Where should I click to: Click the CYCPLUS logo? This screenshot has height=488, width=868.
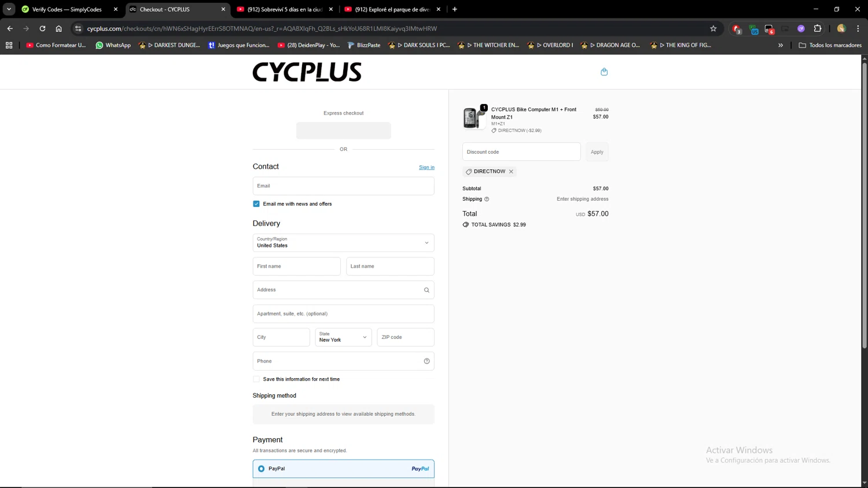click(x=307, y=72)
